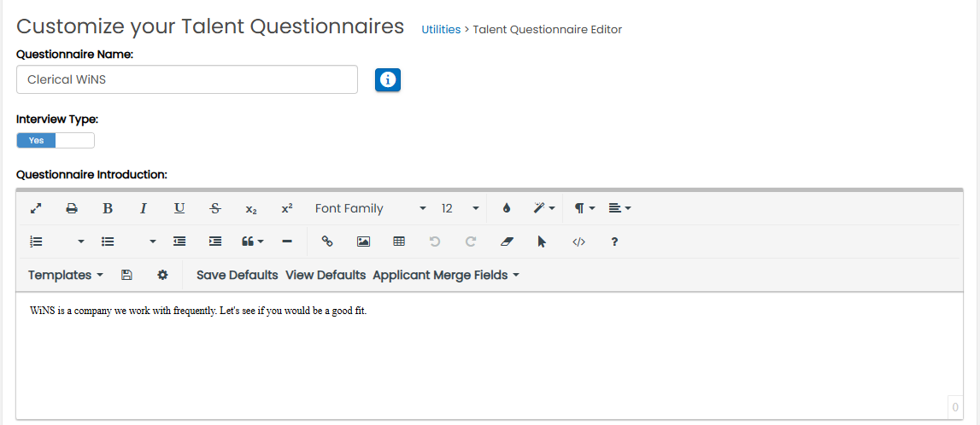Viewport: 980px width, 425px height.
Task: Click the Questionnaire Name field
Action: 187,80
